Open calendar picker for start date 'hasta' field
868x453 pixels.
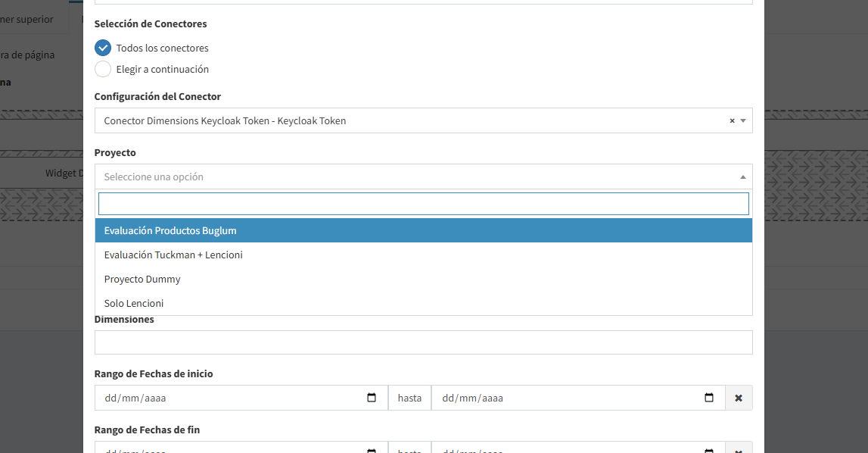[x=708, y=398]
